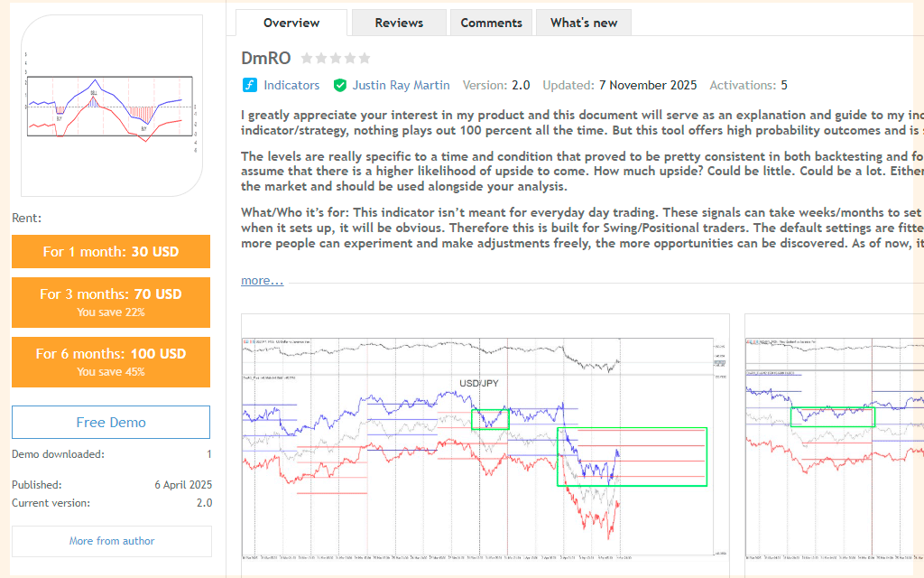
Task: View the What's new tab
Action: click(584, 23)
